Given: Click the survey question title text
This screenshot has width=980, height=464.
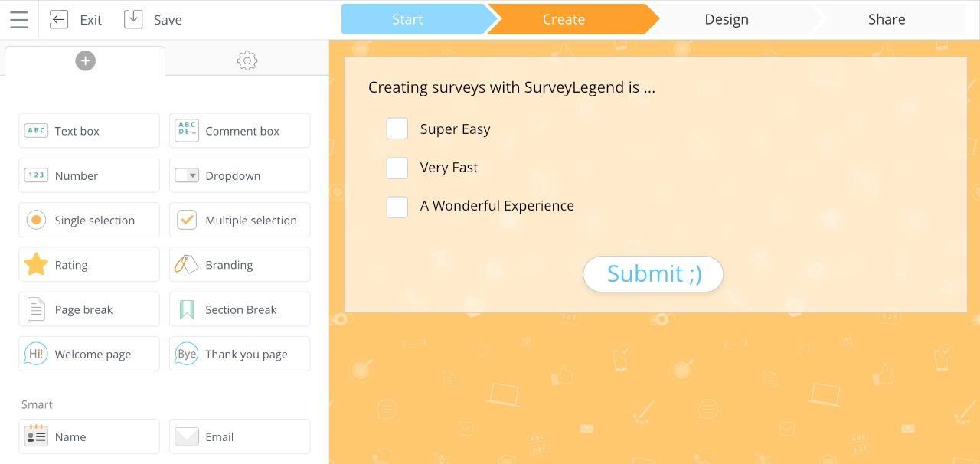Looking at the screenshot, I should pos(510,87).
